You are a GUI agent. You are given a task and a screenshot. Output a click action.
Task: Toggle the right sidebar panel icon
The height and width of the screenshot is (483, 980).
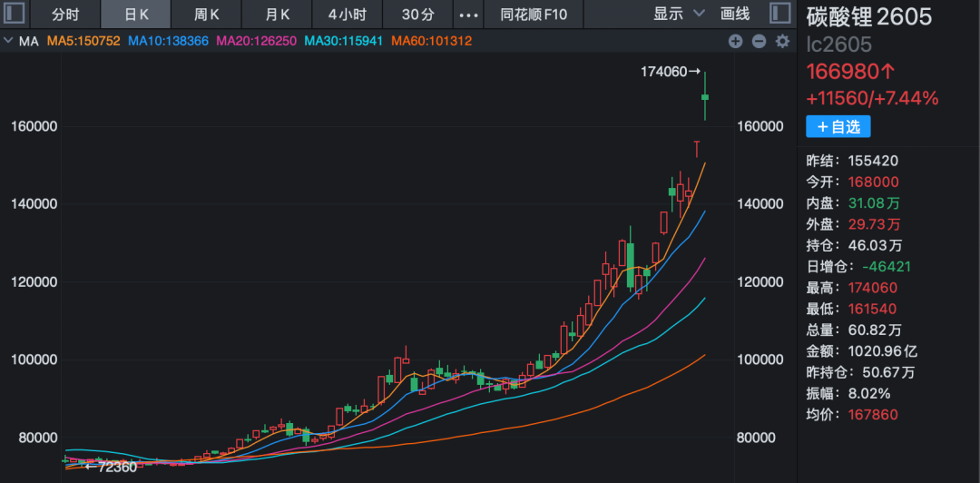[779, 14]
